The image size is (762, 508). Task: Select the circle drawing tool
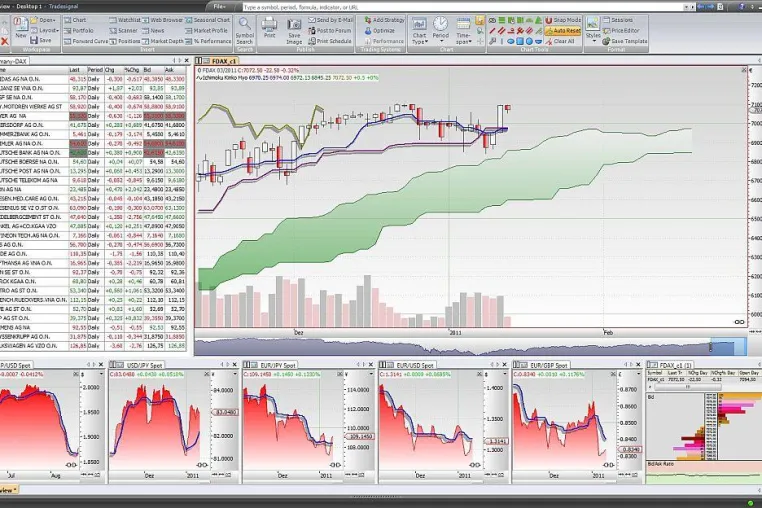[529, 41]
